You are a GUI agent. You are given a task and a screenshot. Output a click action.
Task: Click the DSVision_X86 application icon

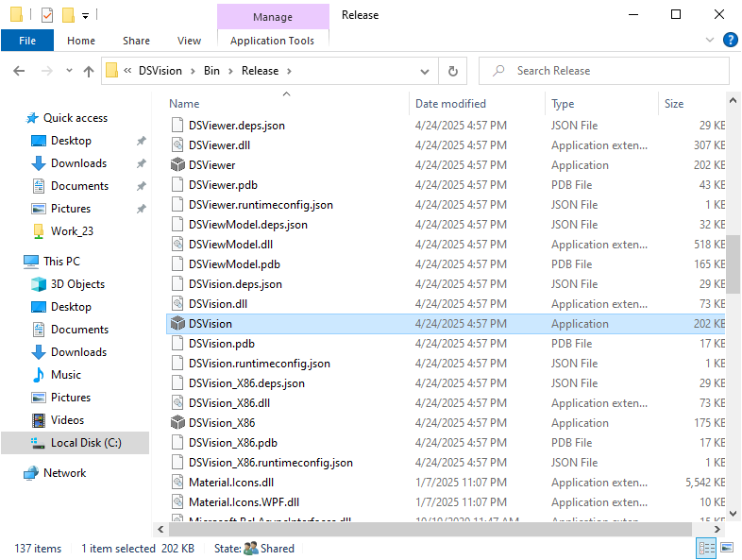tap(177, 422)
